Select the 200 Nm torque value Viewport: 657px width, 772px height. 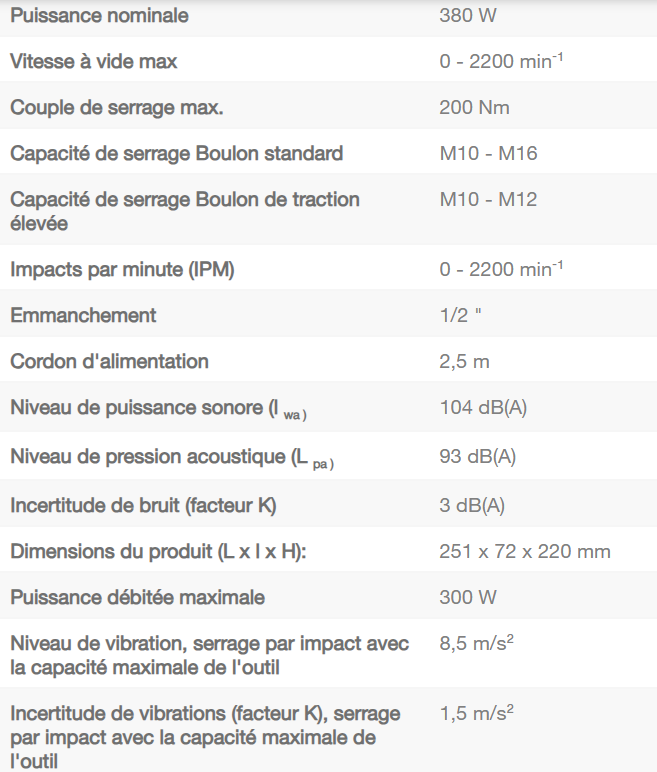(x=474, y=107)
